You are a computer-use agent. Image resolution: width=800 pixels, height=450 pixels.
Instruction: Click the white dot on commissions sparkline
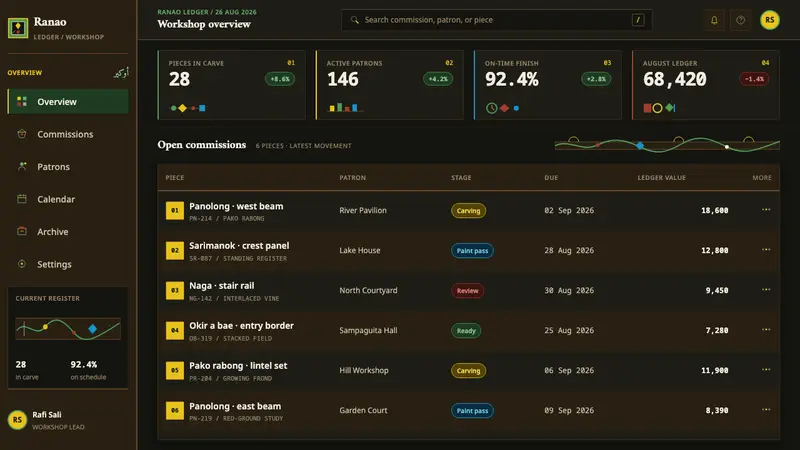(727, 147)
